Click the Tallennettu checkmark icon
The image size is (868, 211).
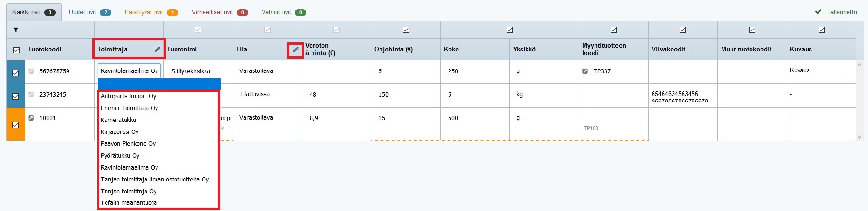818,12
